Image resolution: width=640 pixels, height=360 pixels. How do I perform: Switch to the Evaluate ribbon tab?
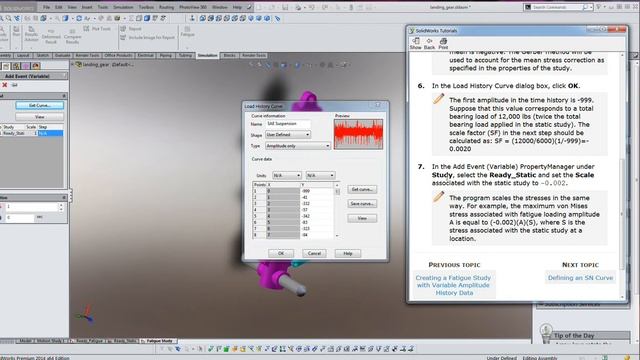[x=62, y=56]
